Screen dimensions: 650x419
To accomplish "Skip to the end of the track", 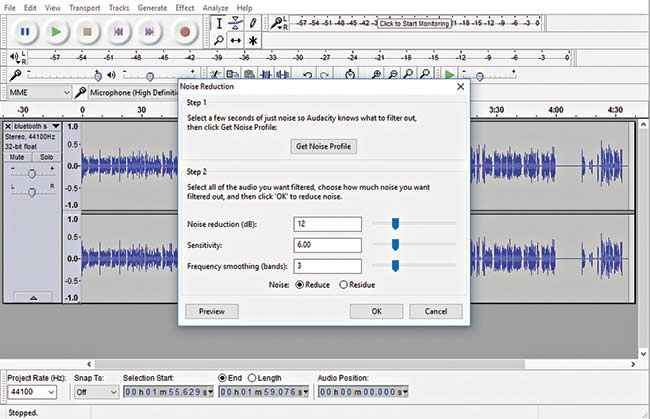I will click(x=150, y=31).
